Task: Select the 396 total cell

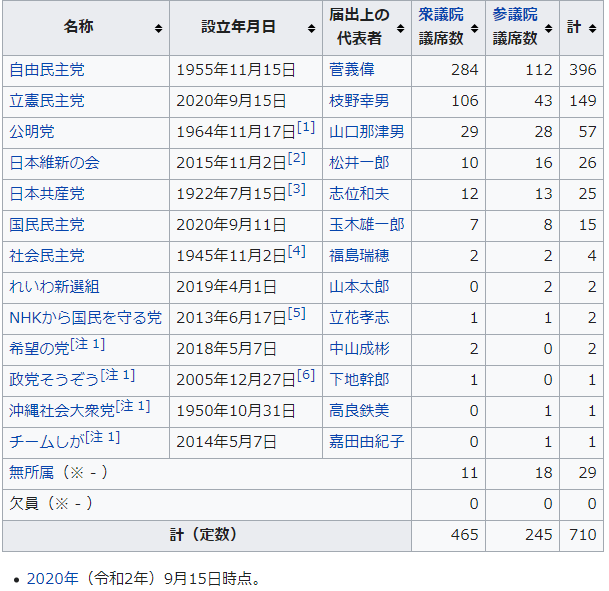Action: tap(583, 70)
